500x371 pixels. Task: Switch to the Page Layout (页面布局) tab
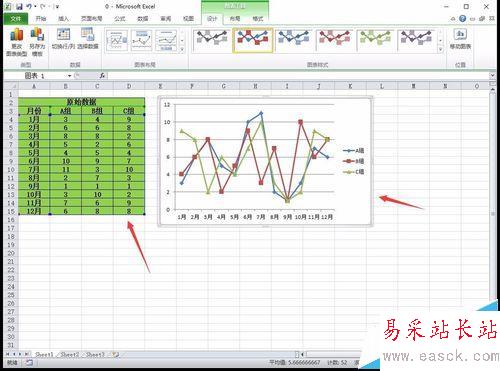(91, 19)
